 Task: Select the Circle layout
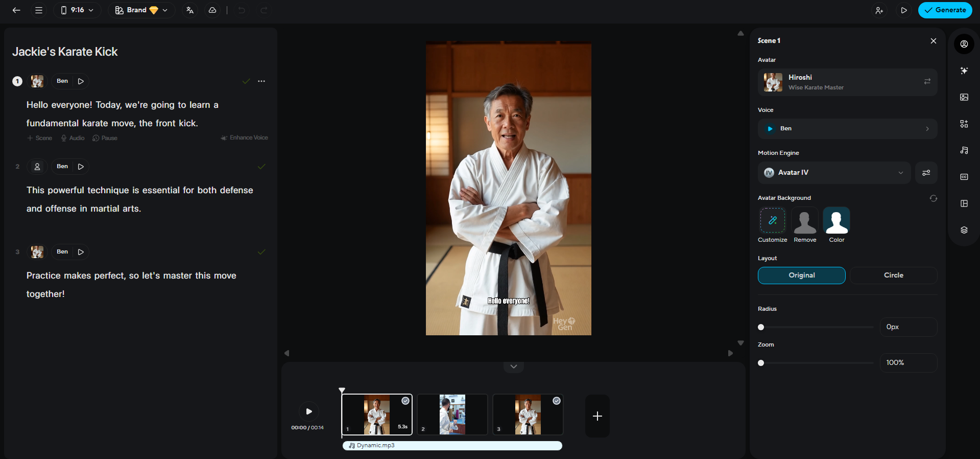pyautogui.click(x=894, y=276)
